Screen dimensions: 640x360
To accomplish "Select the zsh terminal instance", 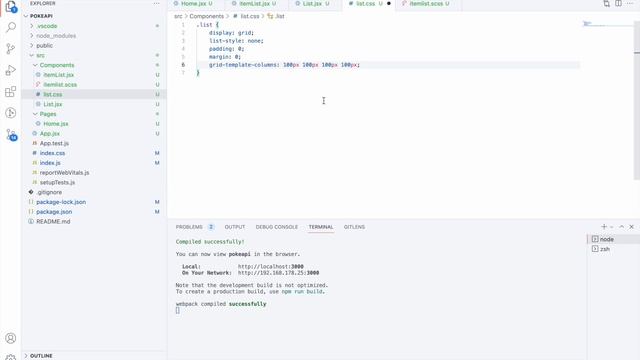I will click(613, 249).
